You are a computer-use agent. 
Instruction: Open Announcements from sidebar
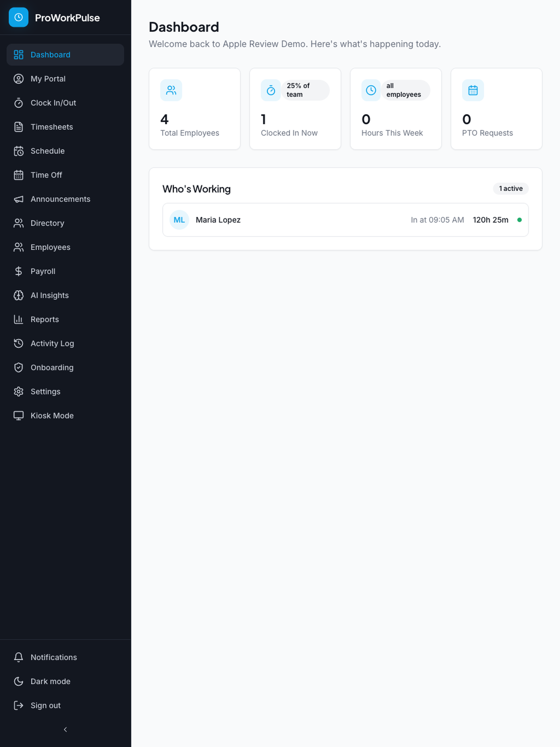66,199
